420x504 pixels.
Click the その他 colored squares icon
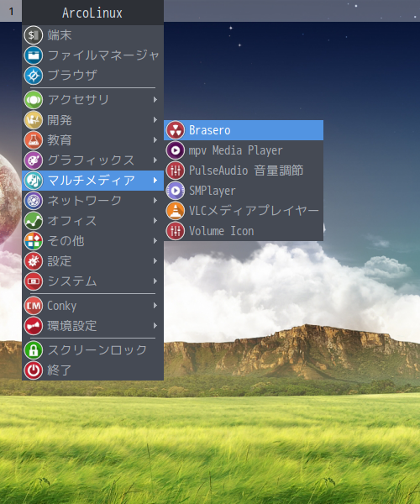pos(34,241)
